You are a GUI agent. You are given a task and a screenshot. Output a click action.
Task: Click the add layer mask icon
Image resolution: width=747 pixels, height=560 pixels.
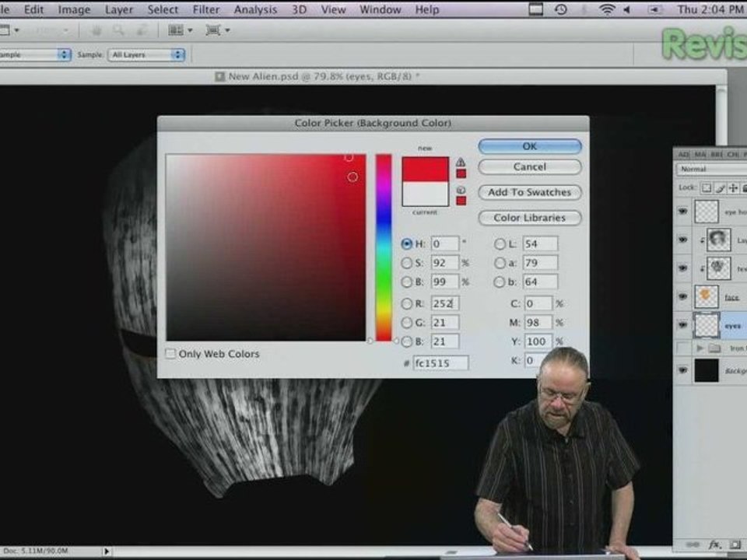click(x=735, y=544)
